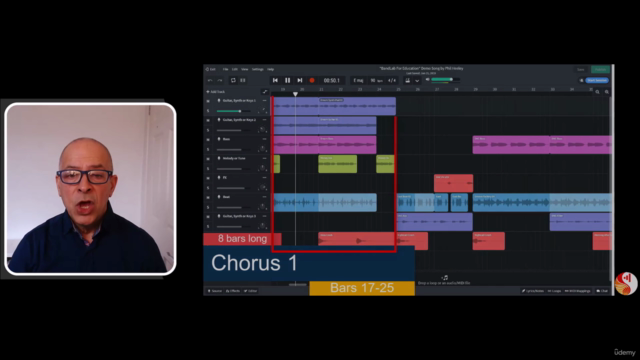Image resolution: width=640 pixels, height=360 pixels.
Task: Solo the Guitar, Synth or Keys 2 track
Action: point(208,130)
